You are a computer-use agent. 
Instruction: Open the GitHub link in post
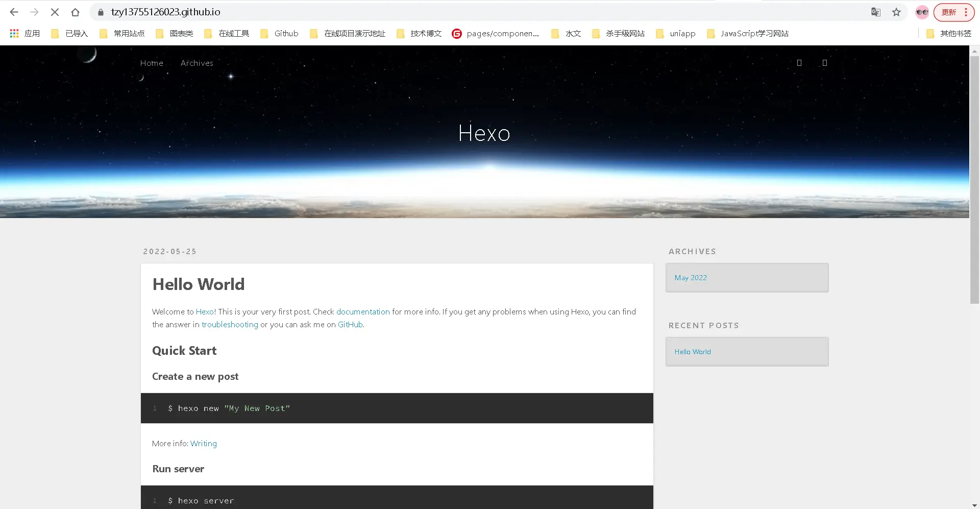tap(350, 324)
